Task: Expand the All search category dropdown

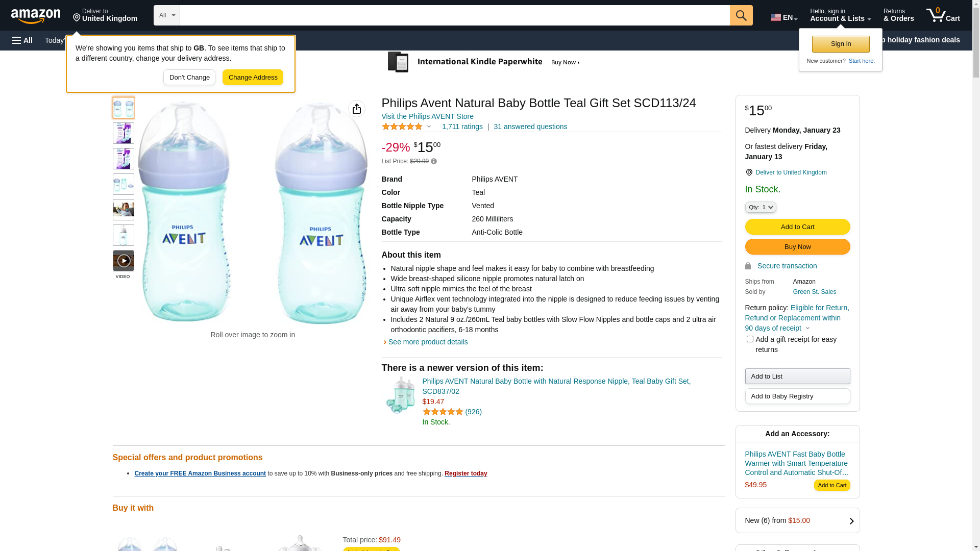Action: point(166,15)
